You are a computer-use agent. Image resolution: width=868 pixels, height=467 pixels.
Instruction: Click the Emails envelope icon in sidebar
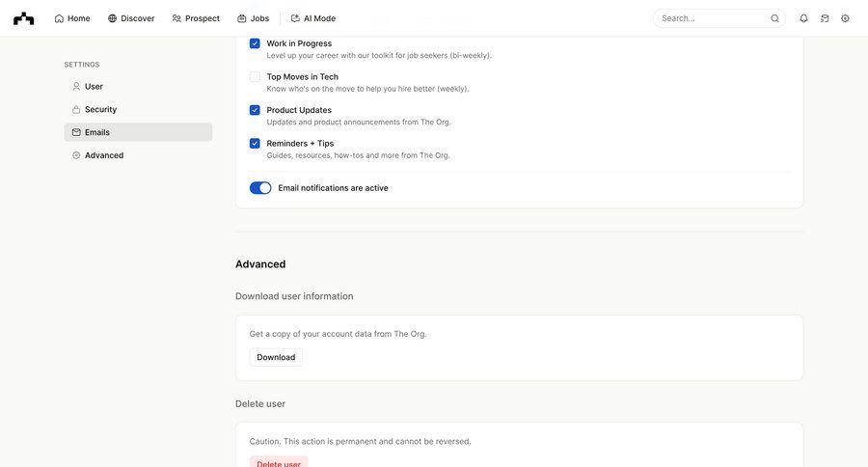(76, 132)
